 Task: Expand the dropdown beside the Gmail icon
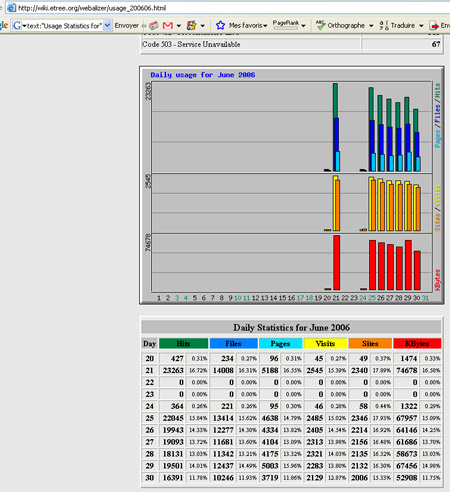(x=179, y=26)
